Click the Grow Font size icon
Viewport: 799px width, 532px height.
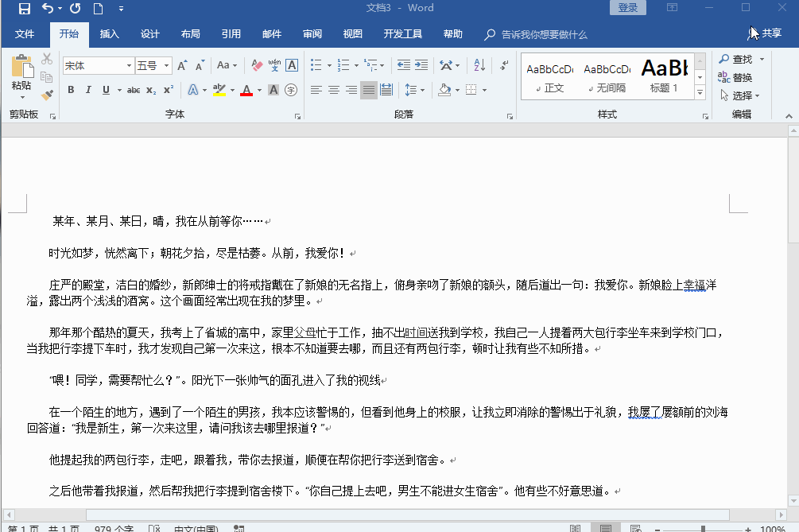coord(182,65)
